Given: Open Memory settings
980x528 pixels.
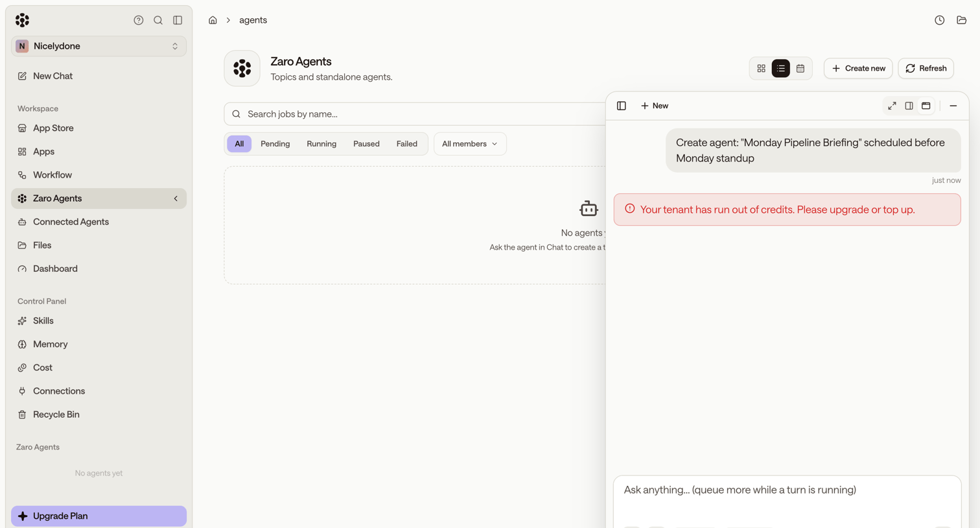Looking at the screenshot, I should coord(99,344).
